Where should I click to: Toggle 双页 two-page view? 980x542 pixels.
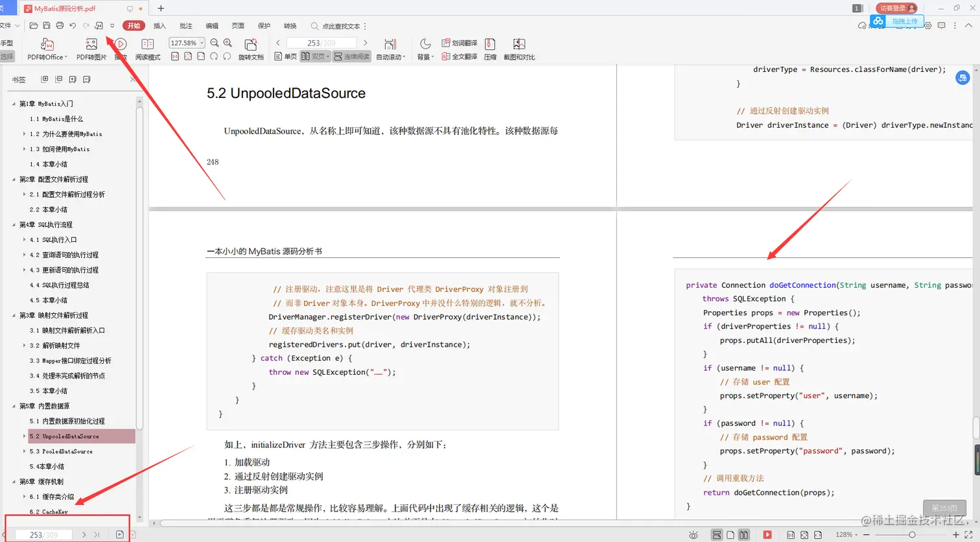pos(316,56)
